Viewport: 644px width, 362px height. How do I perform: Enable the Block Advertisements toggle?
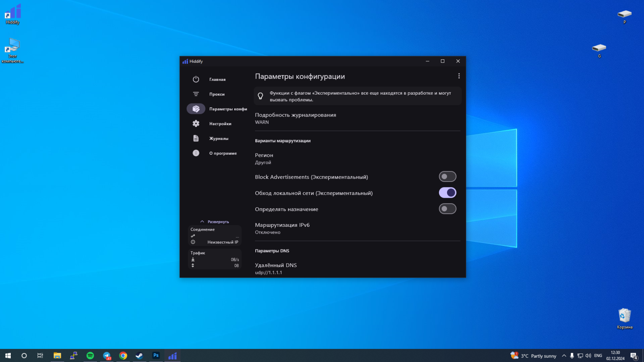pyautogui.click(x=447, y=177)
